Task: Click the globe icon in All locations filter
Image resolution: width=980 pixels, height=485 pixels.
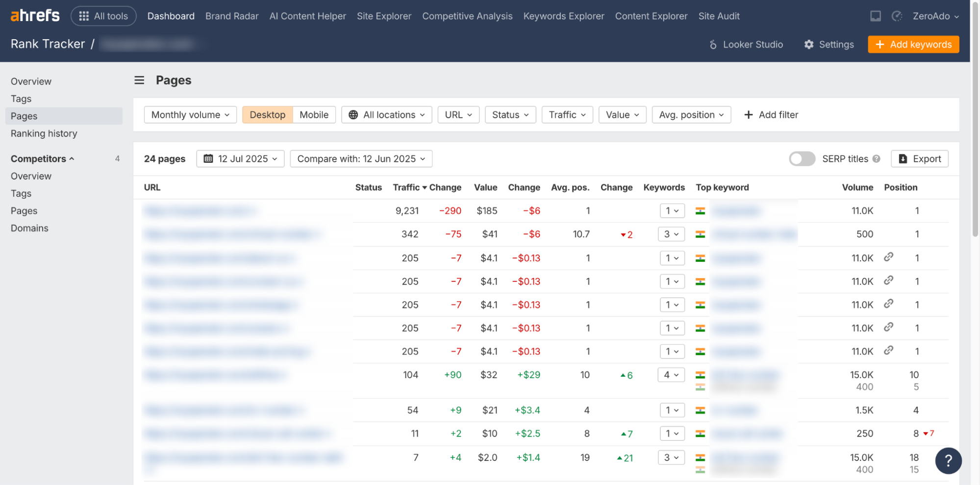Action: tap(353, 115)
